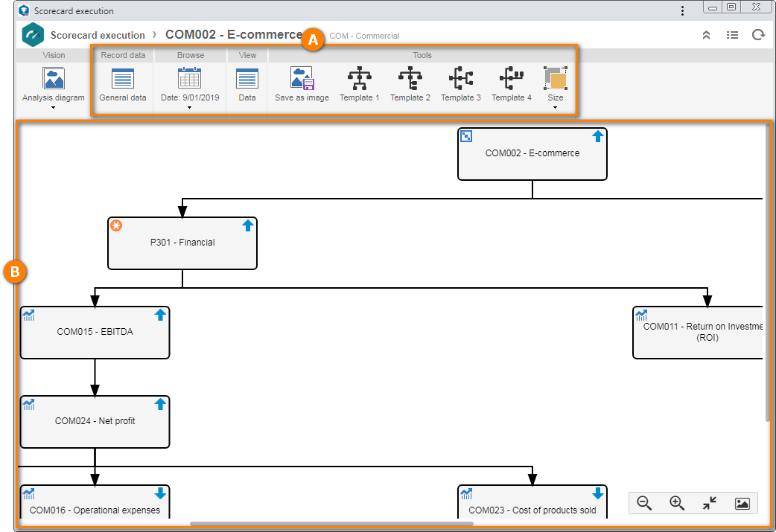Viewport: 776px width, 532px height.
Task: Open the Data view
Action: click(x=247, y=85)
